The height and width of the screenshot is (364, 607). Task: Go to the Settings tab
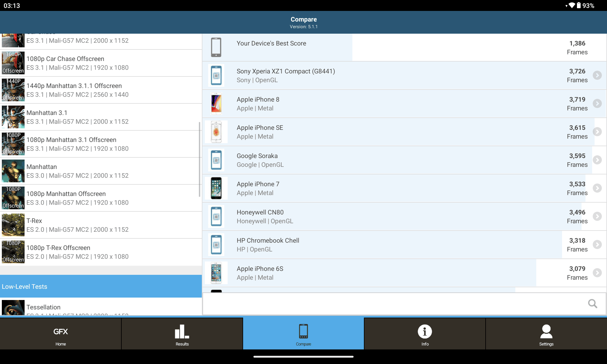(546, 334)
